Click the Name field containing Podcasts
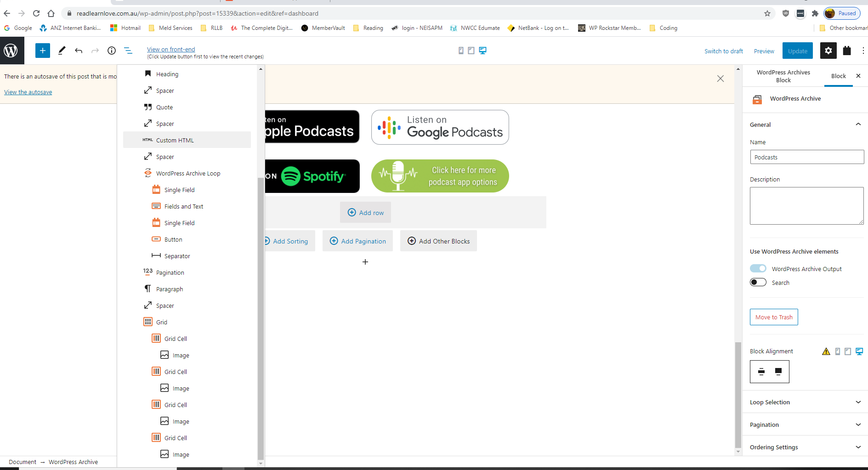The image size is (868, 470). (807, 157)
